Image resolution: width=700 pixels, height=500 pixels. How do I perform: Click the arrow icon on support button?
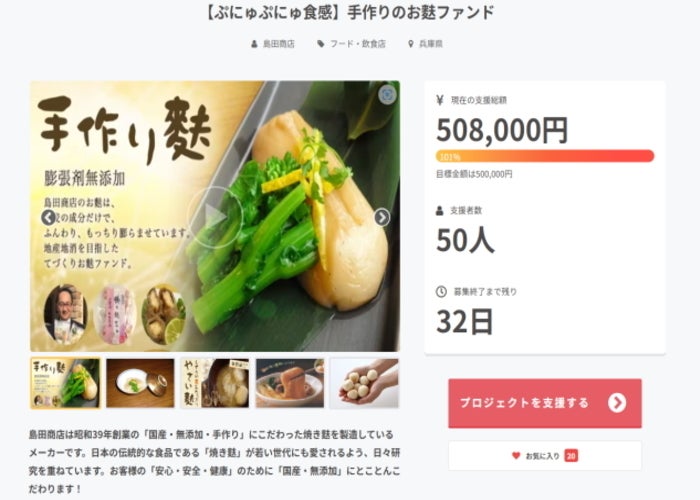pyautogui.click(x=617, y=403)
